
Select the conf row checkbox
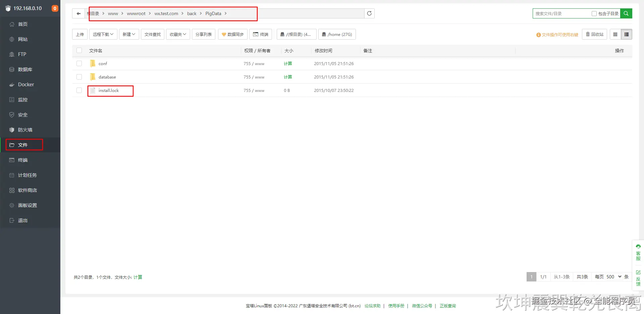click(x=79, y=63)
